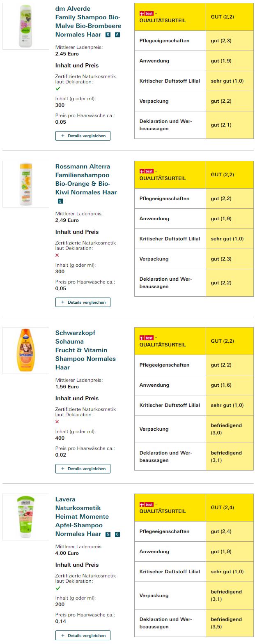Click footnote 5 badge beside dm Alverde title
The width and height of the screenshot is (255, 644).
pos(108,35)
